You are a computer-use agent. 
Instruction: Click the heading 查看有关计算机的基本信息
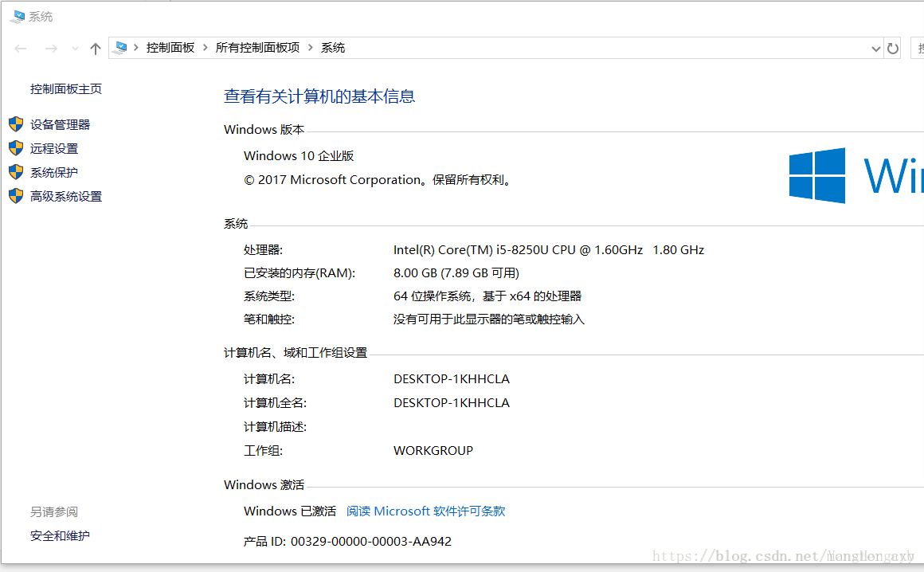coord(319,96)
